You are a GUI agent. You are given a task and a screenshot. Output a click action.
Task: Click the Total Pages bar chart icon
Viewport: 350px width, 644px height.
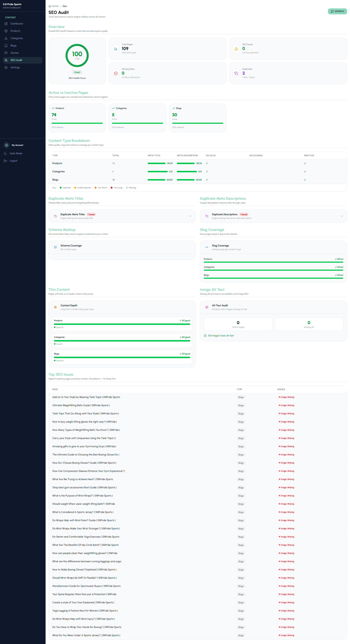(x=116, y=49)
